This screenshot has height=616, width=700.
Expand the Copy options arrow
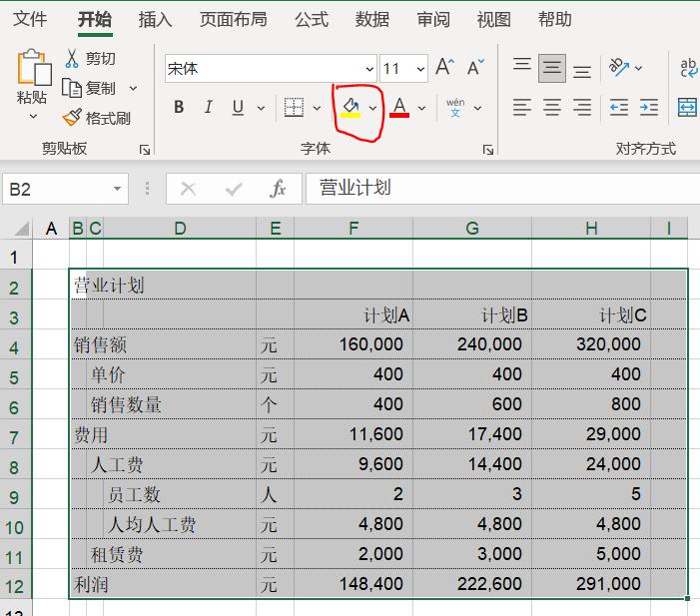point(133,88)
